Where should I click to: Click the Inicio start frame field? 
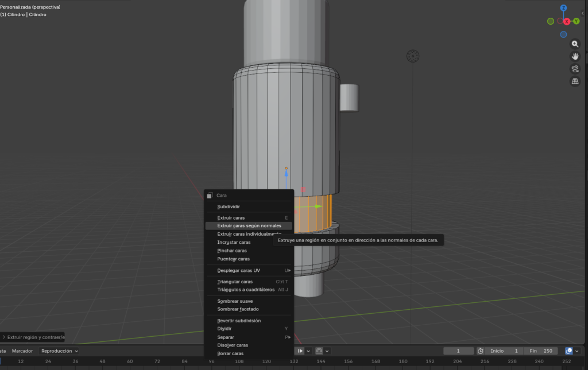click(x=504, y=351)
